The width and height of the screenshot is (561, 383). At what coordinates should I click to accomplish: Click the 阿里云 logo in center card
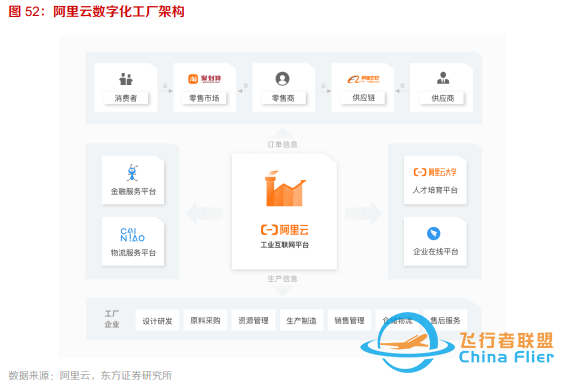tap(285, 229)
